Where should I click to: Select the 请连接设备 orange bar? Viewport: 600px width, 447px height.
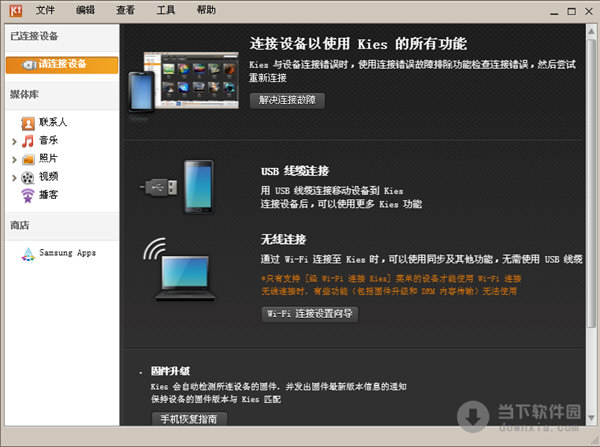62,65
